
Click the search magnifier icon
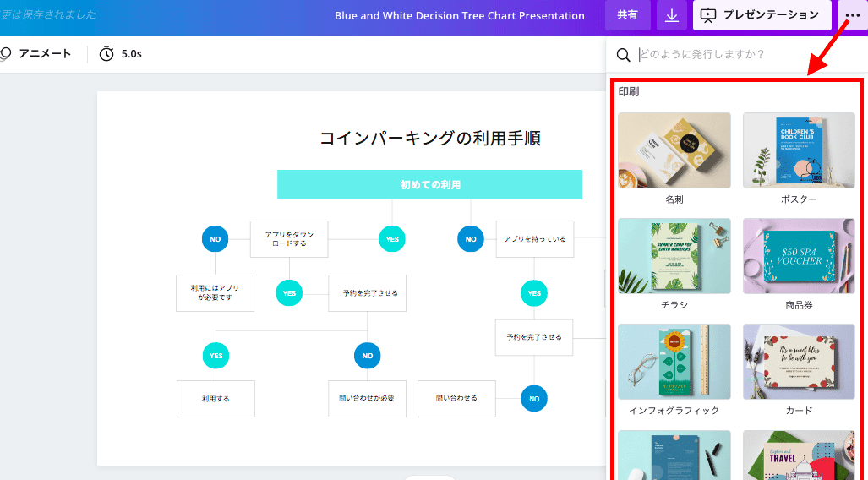[624, 54]
